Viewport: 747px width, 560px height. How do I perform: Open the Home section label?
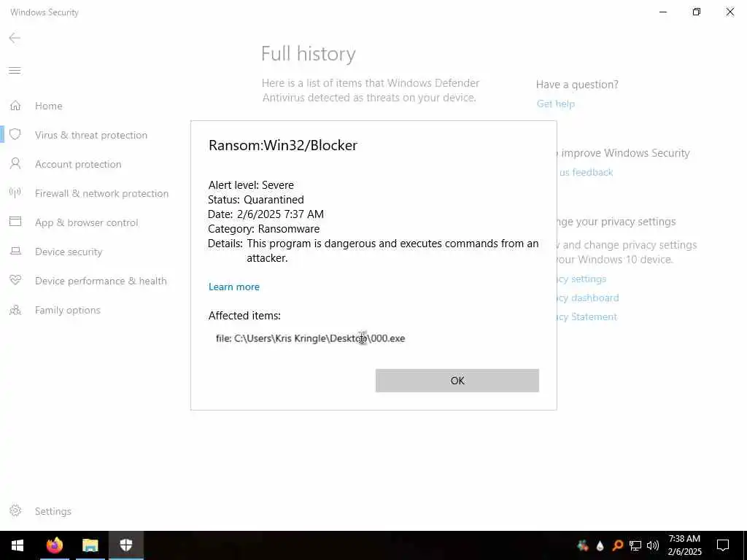[x=49, y=106]
